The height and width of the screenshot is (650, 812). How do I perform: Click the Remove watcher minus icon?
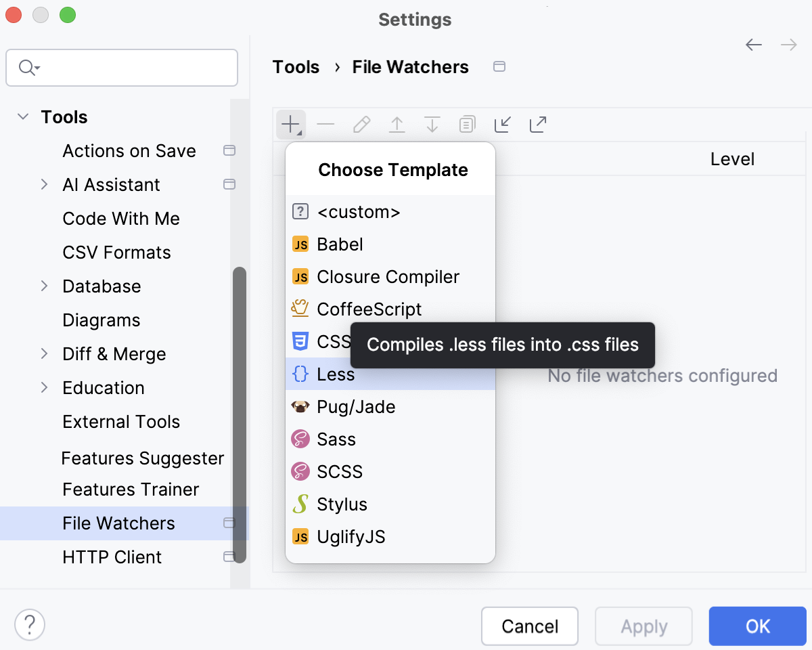click(x=326, y=124)
